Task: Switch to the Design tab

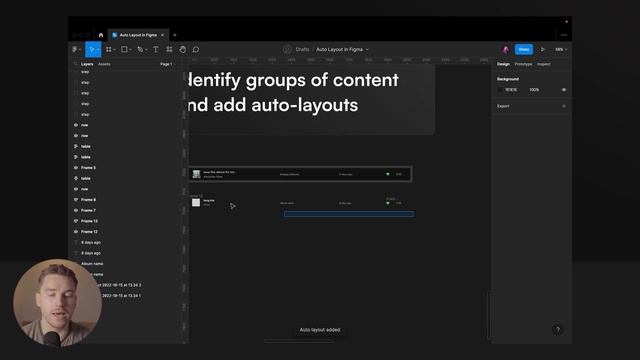Action: (x=503, y=64)
